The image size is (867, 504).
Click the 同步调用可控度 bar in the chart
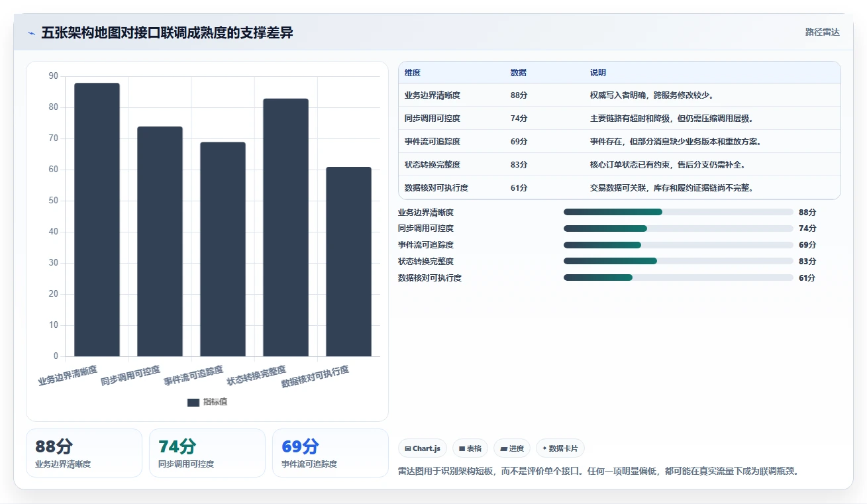click(x=160, y=242)
